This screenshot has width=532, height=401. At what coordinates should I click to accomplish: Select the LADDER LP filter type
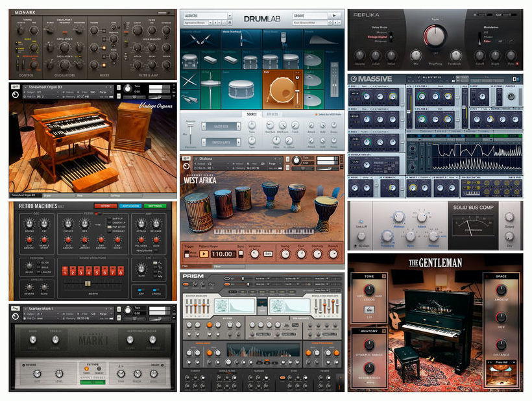[x=109, y=223]
